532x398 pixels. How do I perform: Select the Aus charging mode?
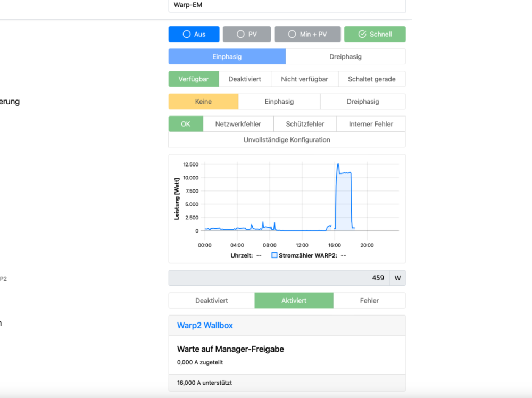pos(194,34)
